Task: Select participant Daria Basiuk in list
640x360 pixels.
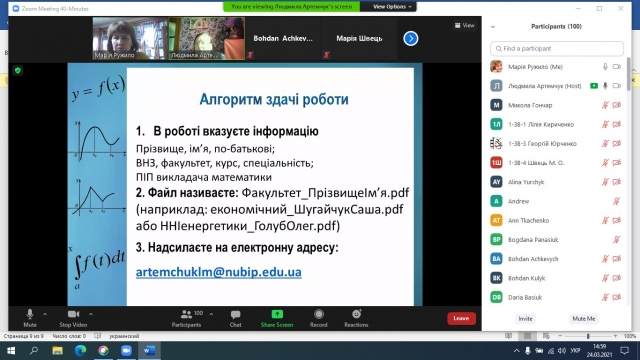Action: [556, 297]
